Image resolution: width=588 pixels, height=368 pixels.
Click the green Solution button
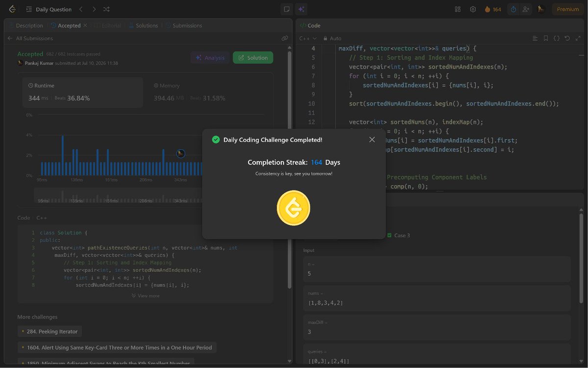pos(253,57)
